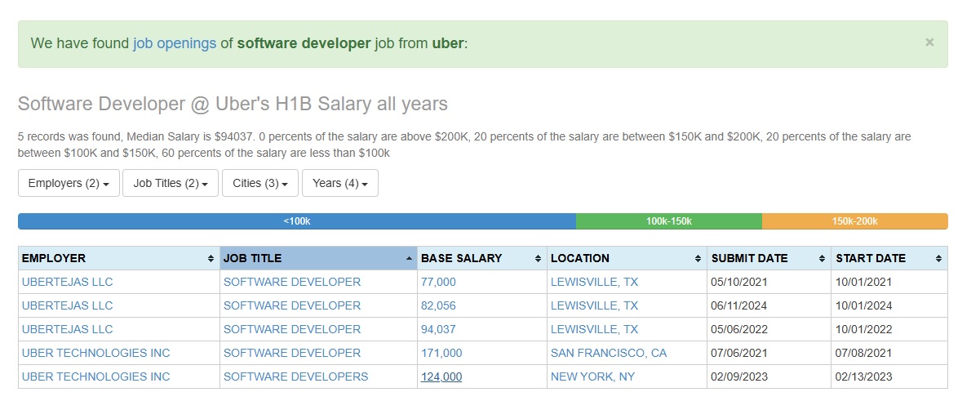Click the SOFTWARE DEVELOPERS job title link

pos(295,376)
